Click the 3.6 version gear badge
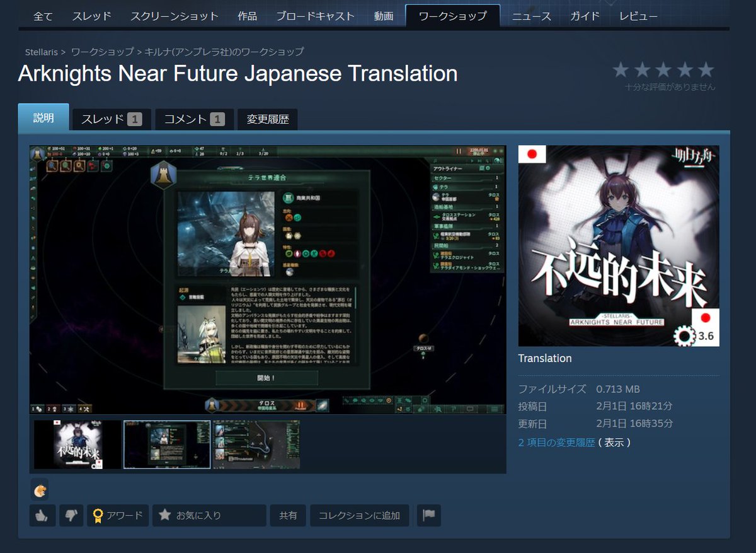Screen dimensions: 756x553 click(x=695, y=335)
